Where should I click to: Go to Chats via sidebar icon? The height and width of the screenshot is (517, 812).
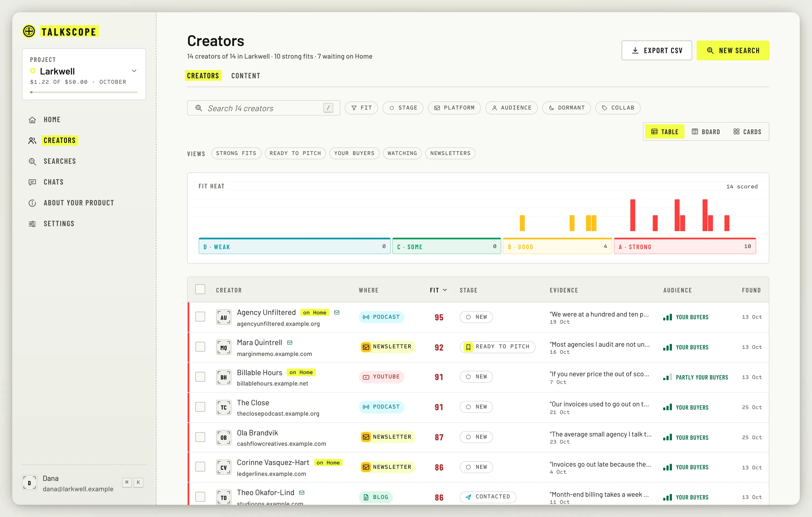coord(32,182)
